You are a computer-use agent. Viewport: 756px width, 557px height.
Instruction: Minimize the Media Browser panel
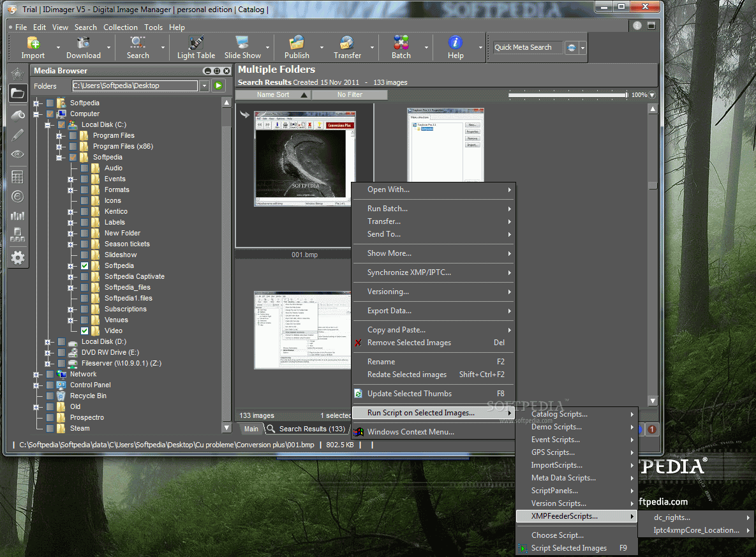click(x=208, y=71)
